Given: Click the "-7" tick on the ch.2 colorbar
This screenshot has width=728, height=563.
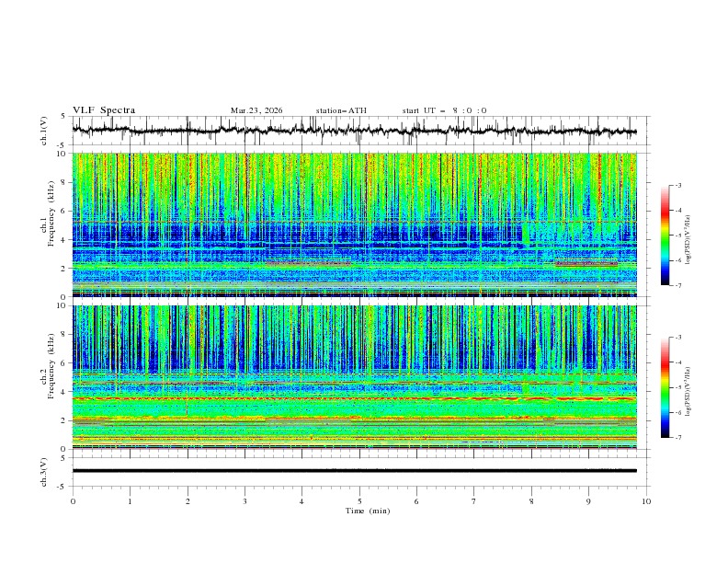Looking at the screenshot, I should click(677, 438).
